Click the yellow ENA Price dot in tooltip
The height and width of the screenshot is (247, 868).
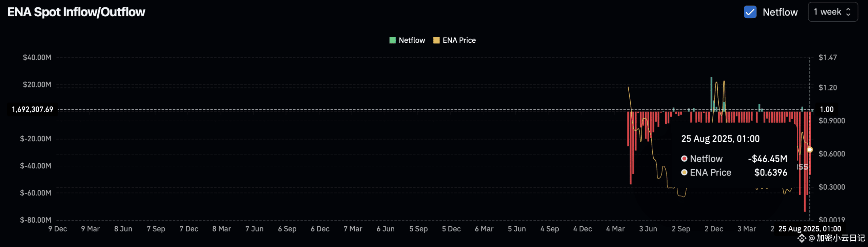(x=684, y=172)
